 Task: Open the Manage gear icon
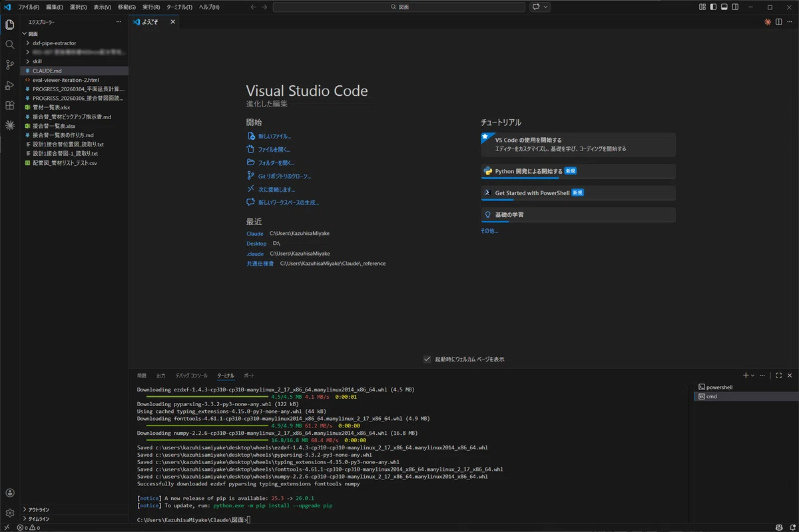click(x=9, y=513)
